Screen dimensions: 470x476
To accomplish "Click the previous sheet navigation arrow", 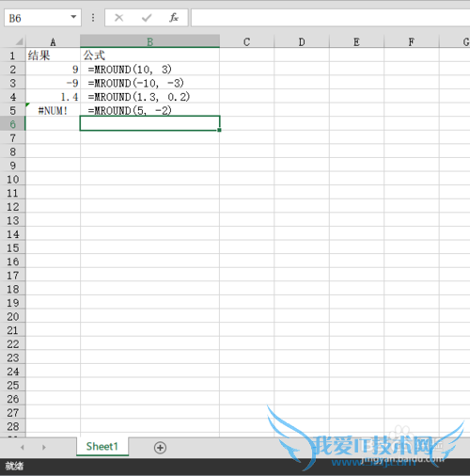I will [x=22, y=448].
